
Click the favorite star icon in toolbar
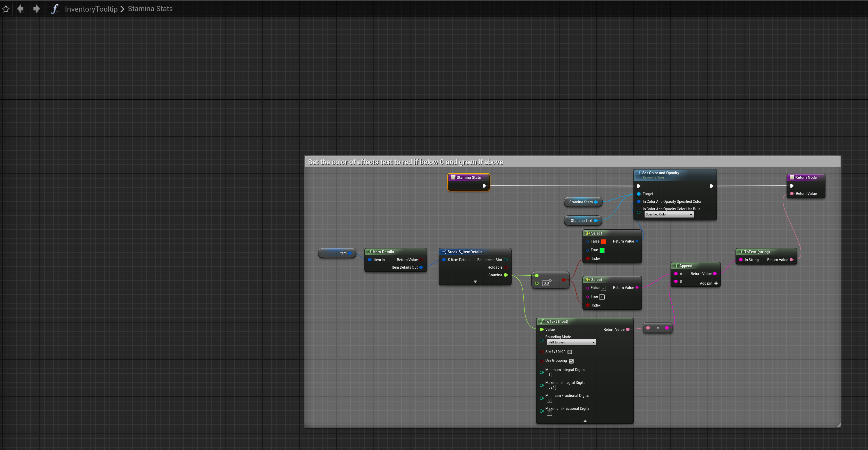6,9
